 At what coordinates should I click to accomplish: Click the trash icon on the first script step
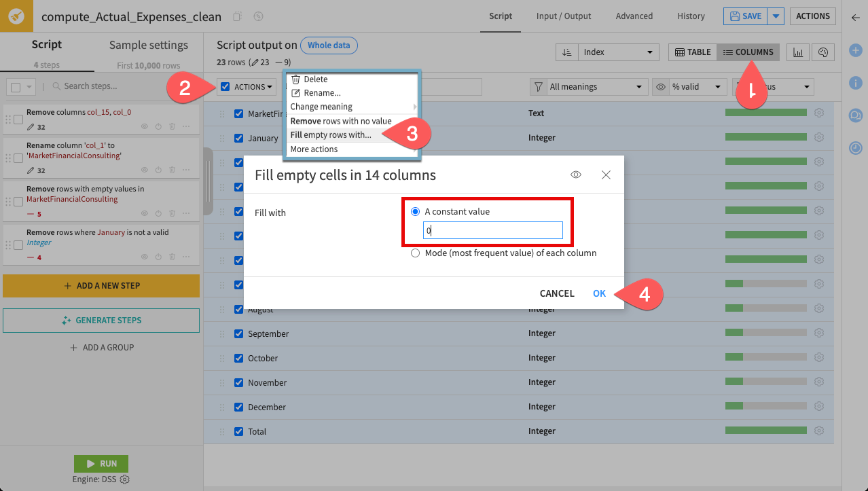point(172,126)
